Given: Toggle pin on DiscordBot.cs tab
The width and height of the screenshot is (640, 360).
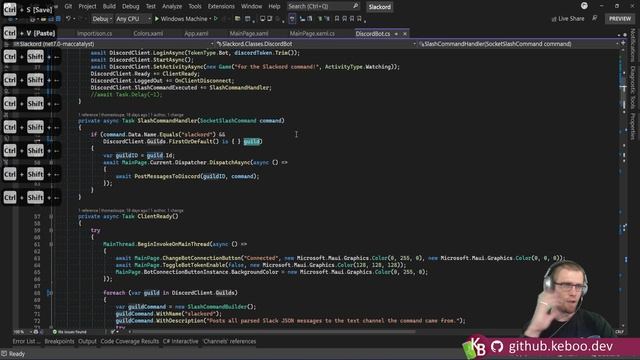Looking at the screenshot, I should 396,34.
